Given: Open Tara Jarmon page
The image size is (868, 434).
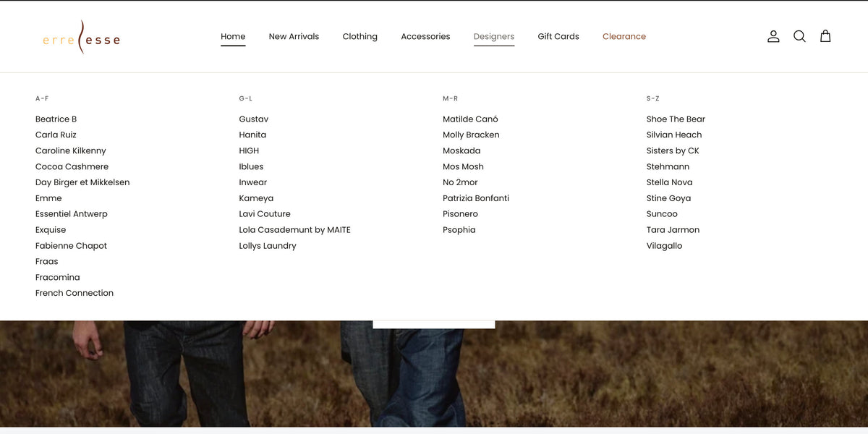Looking at the screenshot, I should coord(673,230).
